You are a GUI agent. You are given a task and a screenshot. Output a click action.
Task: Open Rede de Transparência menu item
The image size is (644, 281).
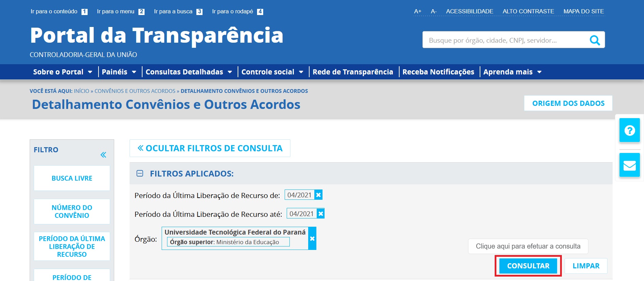point(353,72)
